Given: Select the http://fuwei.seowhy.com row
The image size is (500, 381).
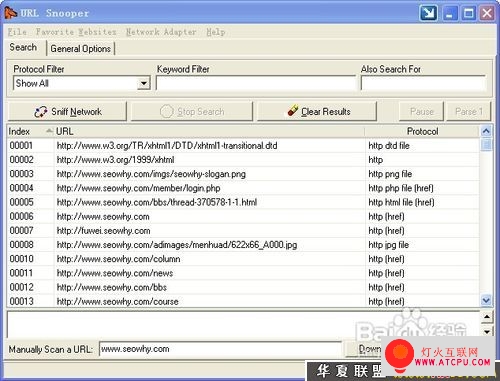Looking at the screenshot, I should click(243, 231).
